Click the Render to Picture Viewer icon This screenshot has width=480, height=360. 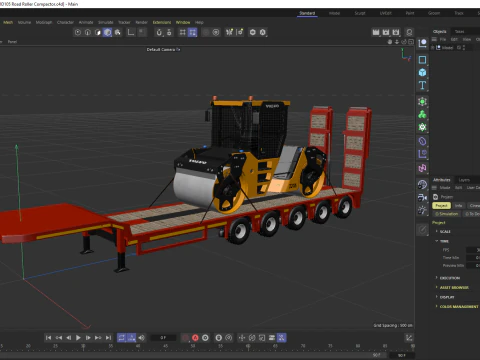click(386, 32)
